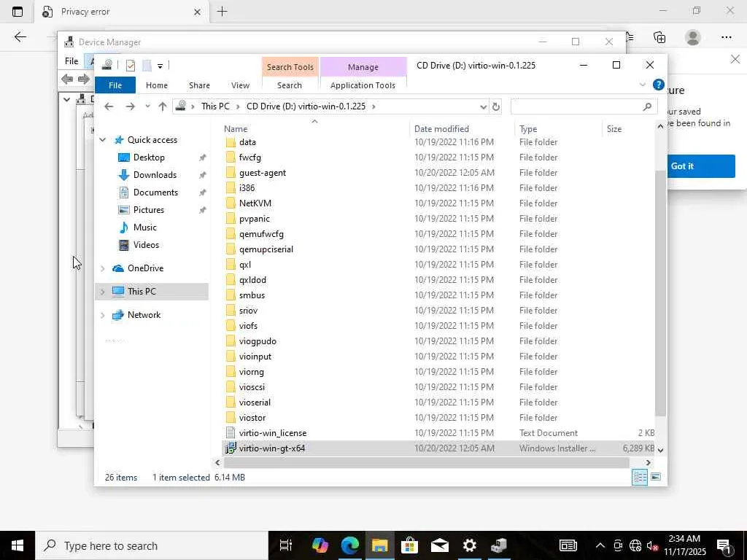This screenshot has height=560, width=747.
Task: Select the vioserial folder
Action: [255, 402]
